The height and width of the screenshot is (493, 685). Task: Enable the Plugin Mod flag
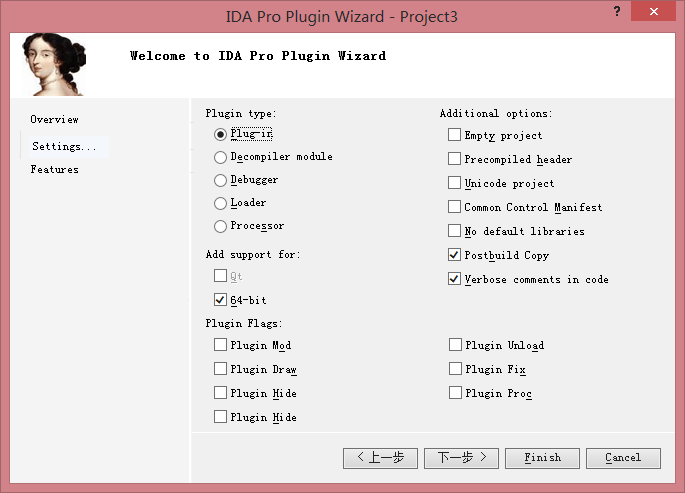[x=220, y=345]
